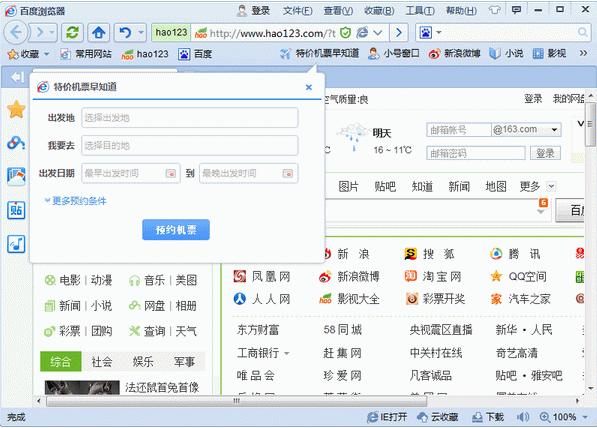Open the 百度 bookmark in favorites bar
Viewport: 597px width, 428px height.
195,54
